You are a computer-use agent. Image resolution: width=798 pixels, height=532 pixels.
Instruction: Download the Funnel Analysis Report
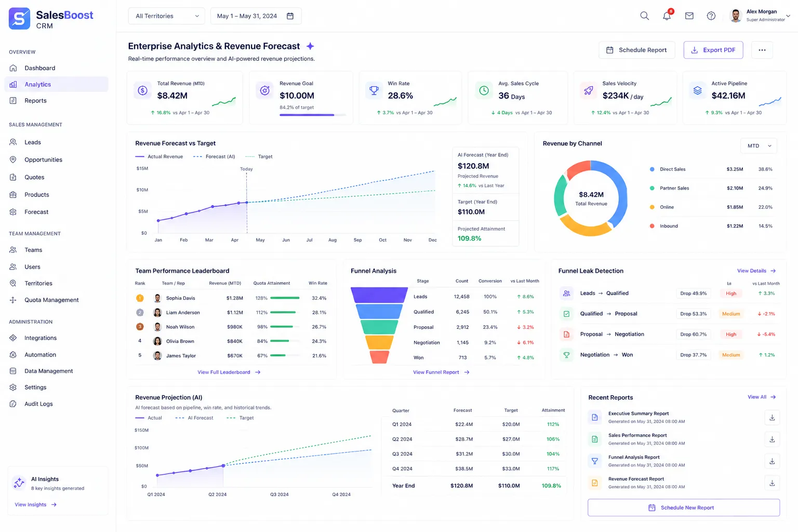[x=772, y=461]
